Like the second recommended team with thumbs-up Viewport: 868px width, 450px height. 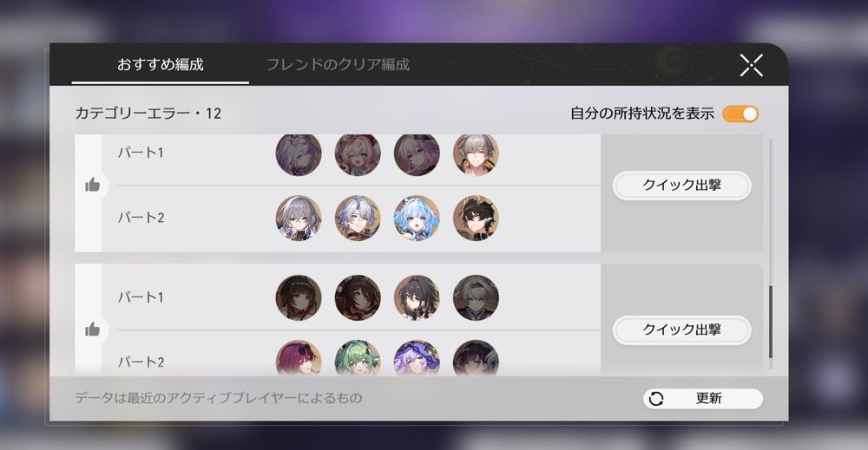(93, 329)
